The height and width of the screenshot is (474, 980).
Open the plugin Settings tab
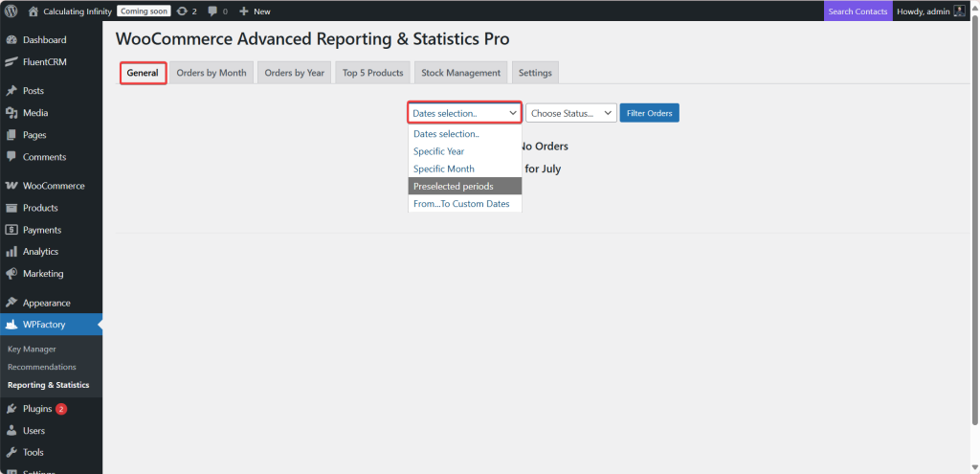click(x=535, y=73)
